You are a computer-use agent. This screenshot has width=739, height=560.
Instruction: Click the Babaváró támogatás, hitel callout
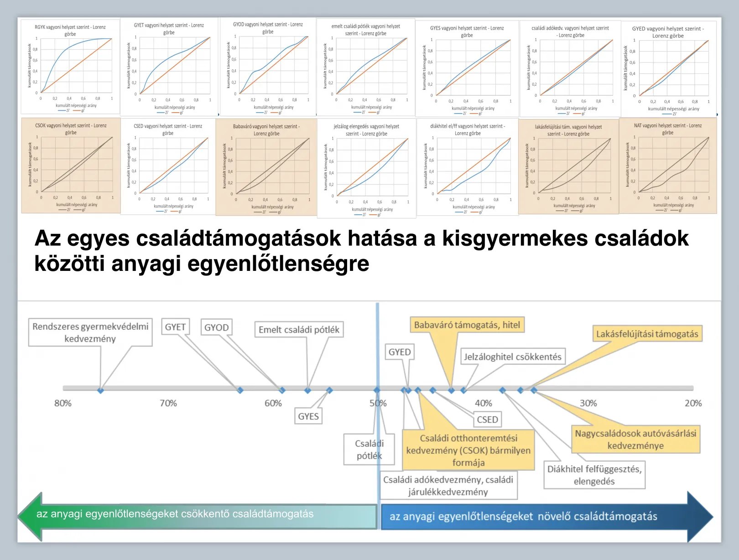point(467,325)
